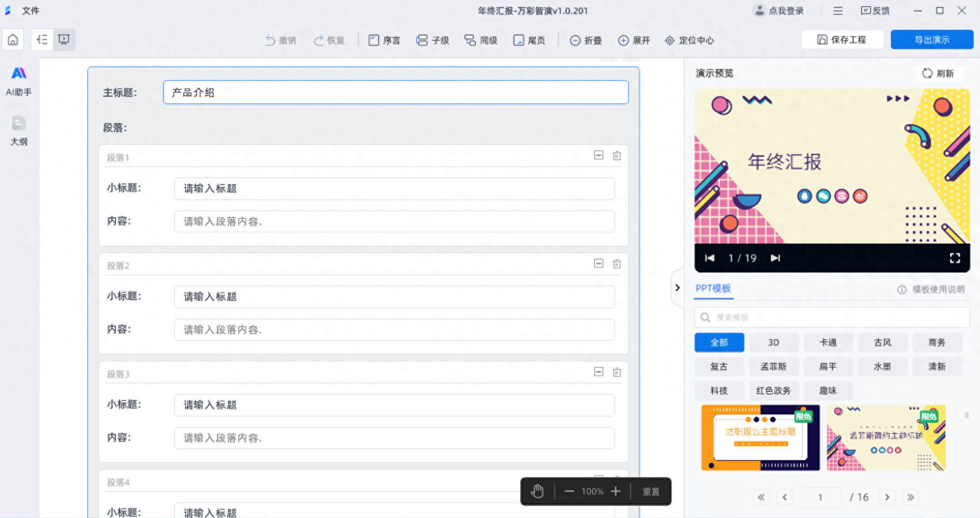Click the 段落1 小标题 input
The image size is (980, 518).
(x=395, y=189)
